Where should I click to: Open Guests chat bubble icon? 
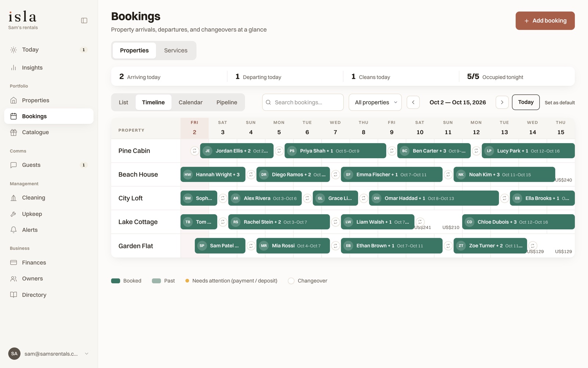click(14, 165)
